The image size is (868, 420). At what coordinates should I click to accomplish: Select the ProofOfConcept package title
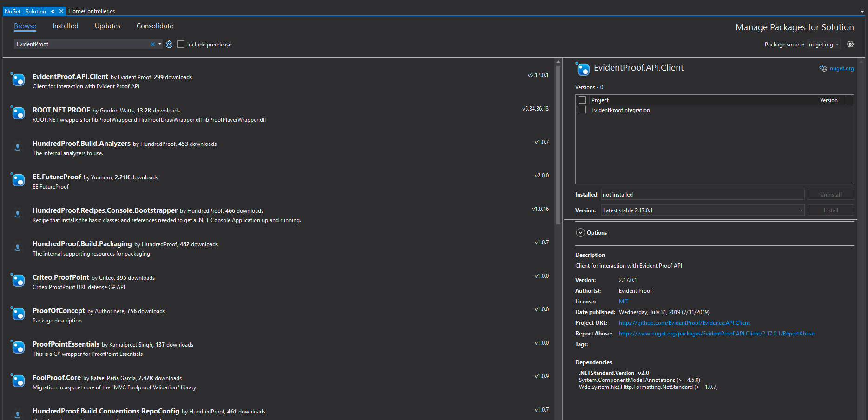click(x=59, y=311)
